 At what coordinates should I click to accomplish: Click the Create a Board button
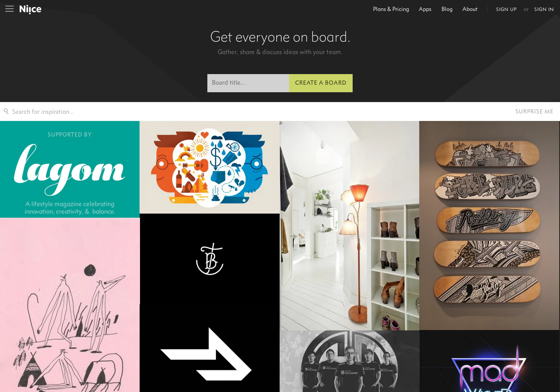point(321,83)
